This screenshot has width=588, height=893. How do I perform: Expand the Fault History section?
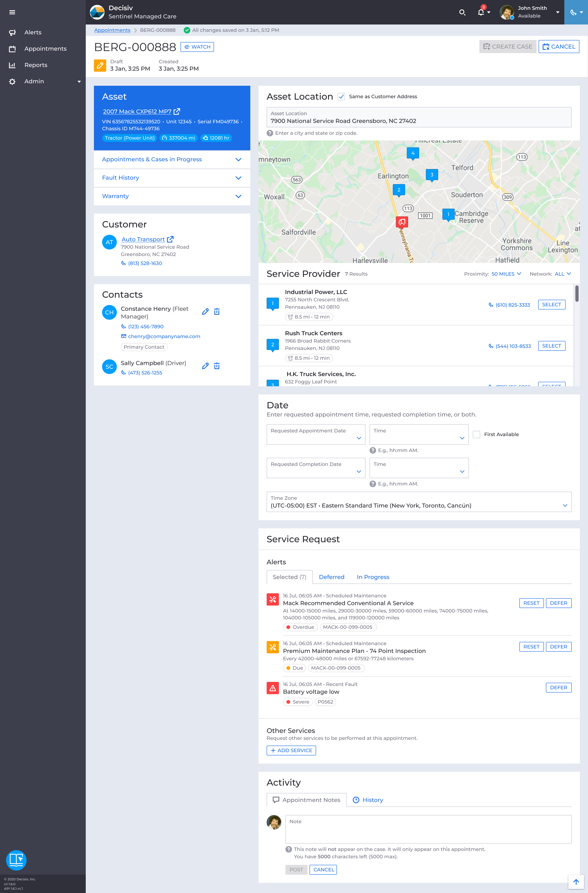[x=172, y=178]
